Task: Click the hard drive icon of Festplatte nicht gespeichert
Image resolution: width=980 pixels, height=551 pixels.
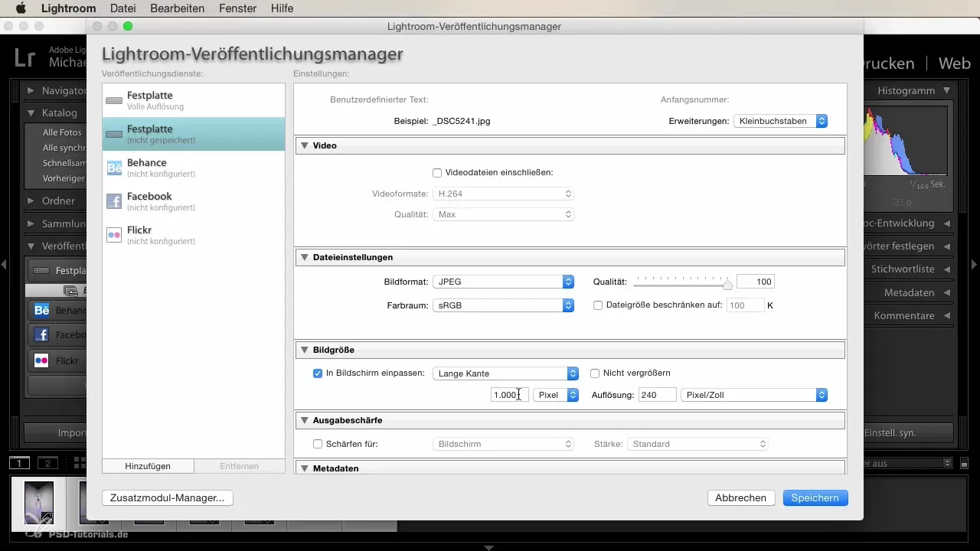Action: 114,134
